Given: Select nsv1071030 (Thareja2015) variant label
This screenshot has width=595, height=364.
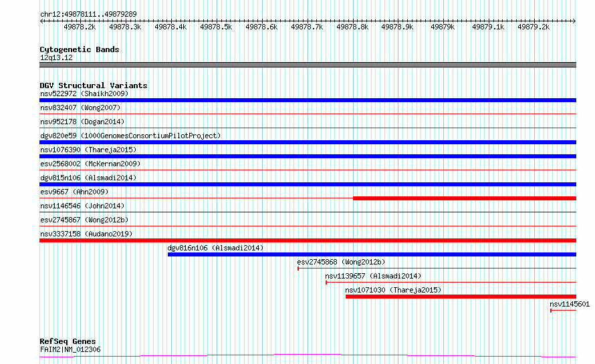Looking at the screenshot, I should click(x=393, y=290).
